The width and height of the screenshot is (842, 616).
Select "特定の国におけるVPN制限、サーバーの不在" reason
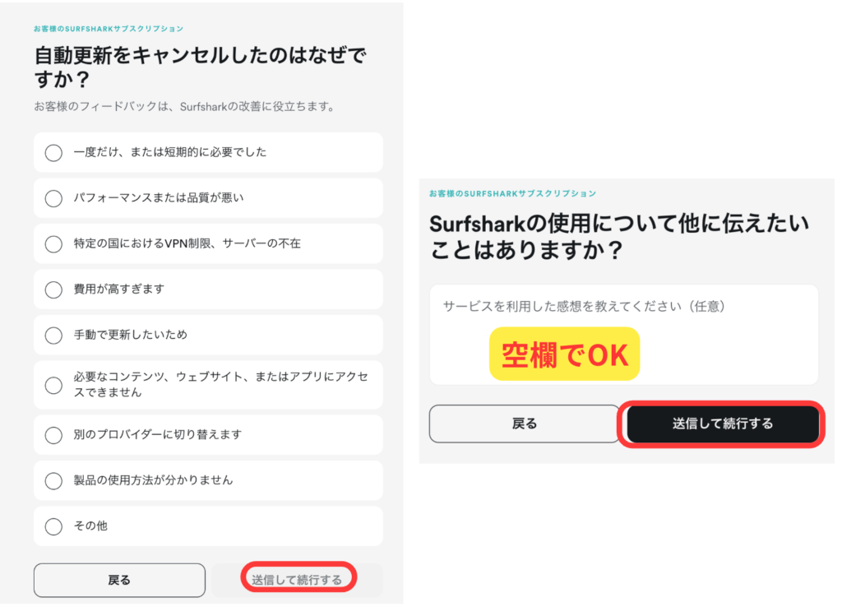[x=54, y=244]
